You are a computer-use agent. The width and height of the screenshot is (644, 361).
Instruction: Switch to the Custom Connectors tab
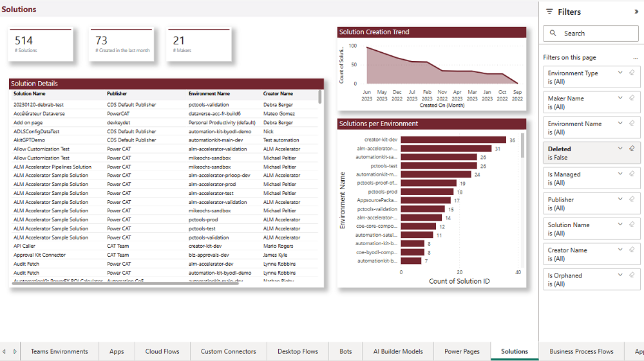pos(229,351)
